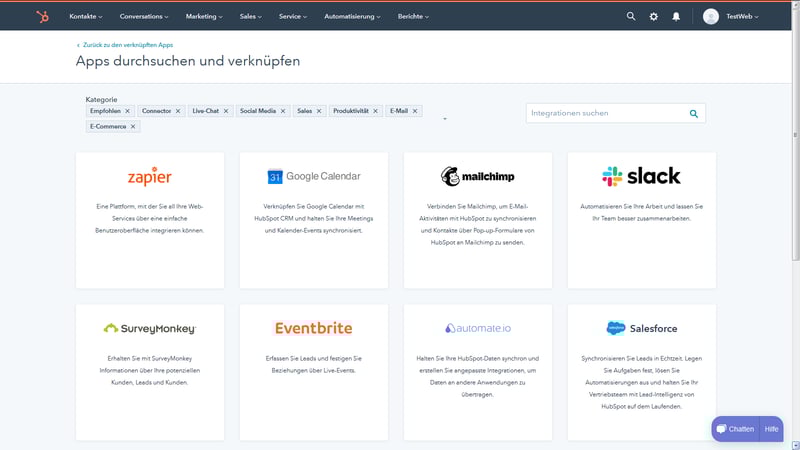Click the Mailchimp logo
This screenshot has height=450, width=800.
[478, 177]
